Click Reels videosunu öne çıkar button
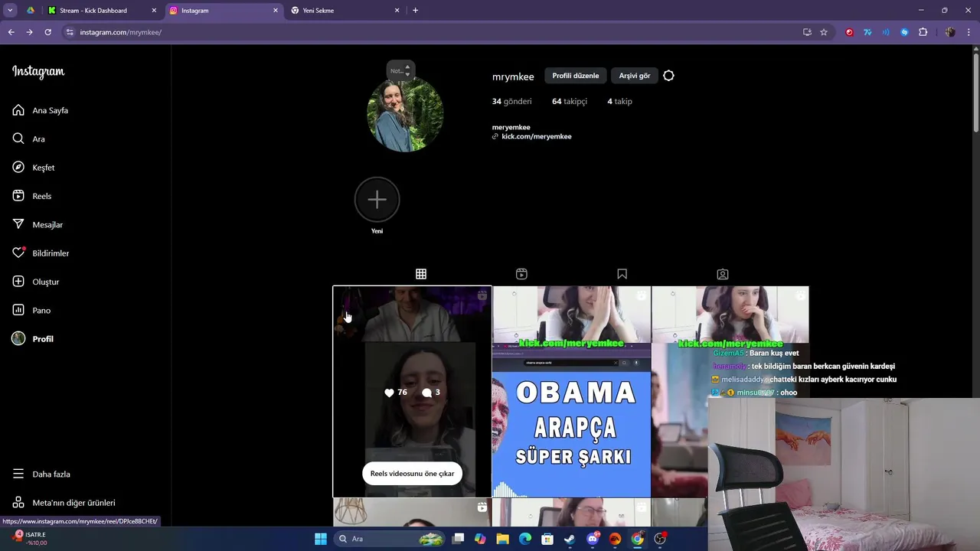 click(412, 473)
